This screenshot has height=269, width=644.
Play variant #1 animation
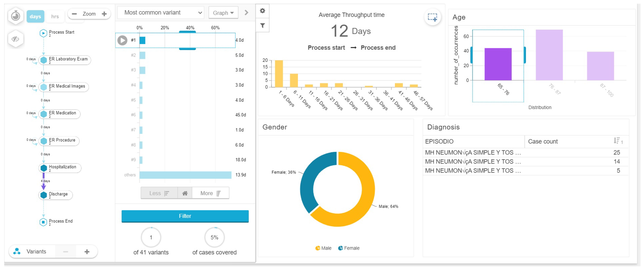[122, 40]
